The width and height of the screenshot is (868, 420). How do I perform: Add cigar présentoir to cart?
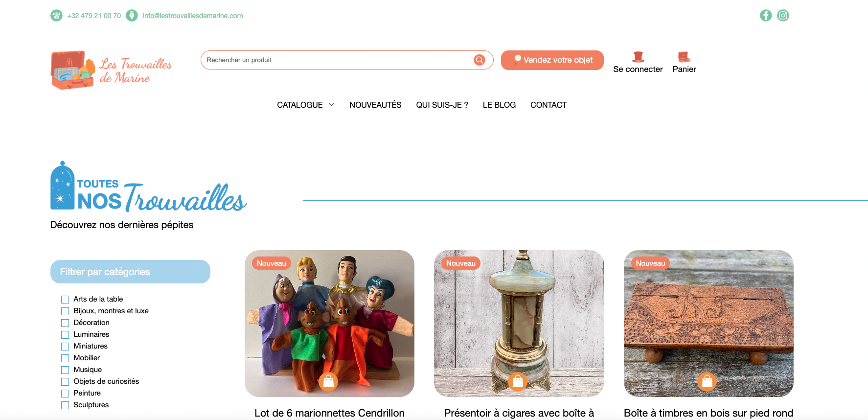(x=518, y=381)
